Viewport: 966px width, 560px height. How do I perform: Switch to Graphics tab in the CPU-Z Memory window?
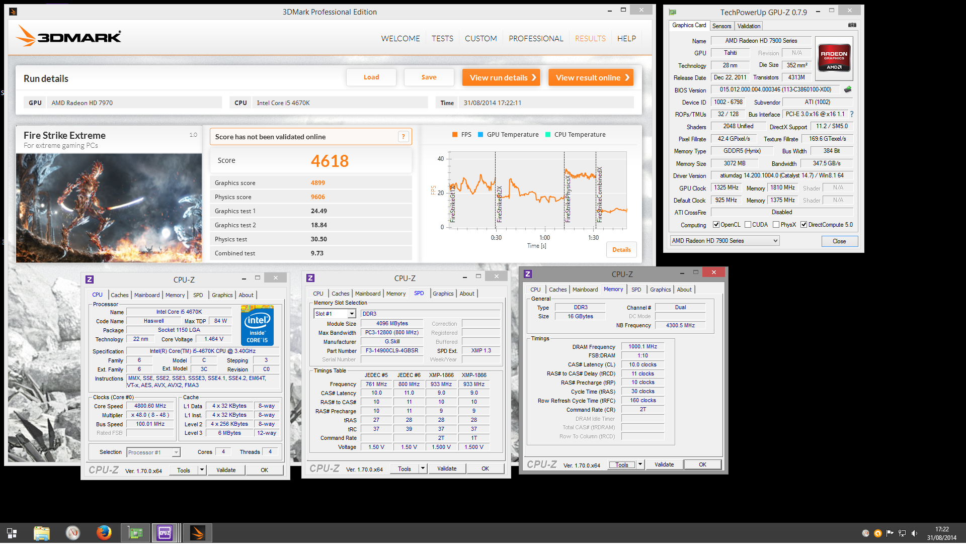[660, 290]
